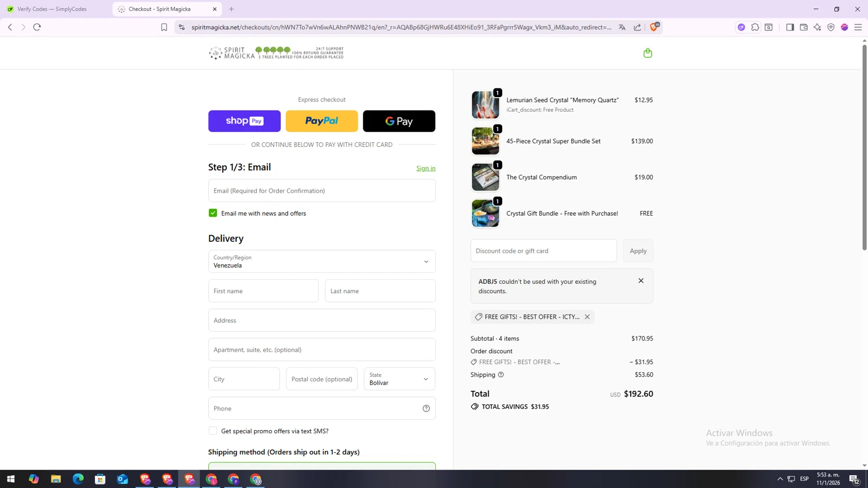Click the share page icon
Screen dimensions: 868x488
637,27
